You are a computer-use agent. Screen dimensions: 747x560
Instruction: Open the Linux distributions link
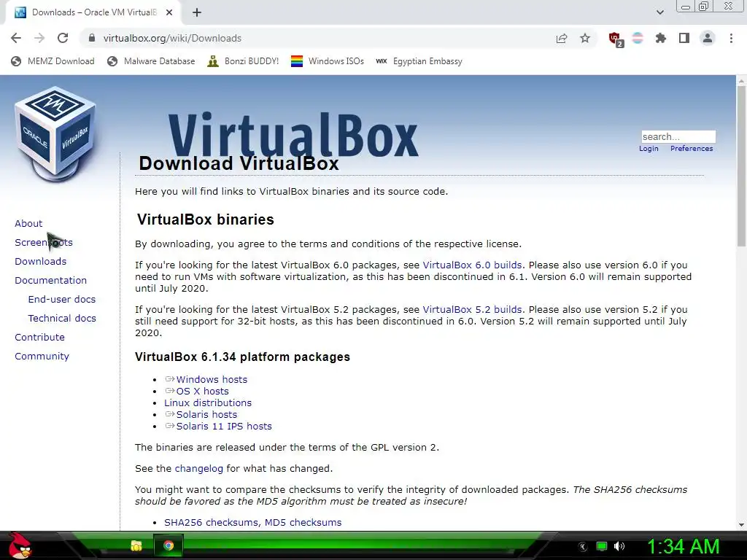click(208, 402)
